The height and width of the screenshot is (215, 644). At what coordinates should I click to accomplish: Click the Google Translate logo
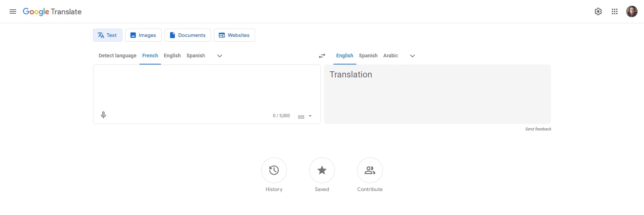tap(52, 11)
